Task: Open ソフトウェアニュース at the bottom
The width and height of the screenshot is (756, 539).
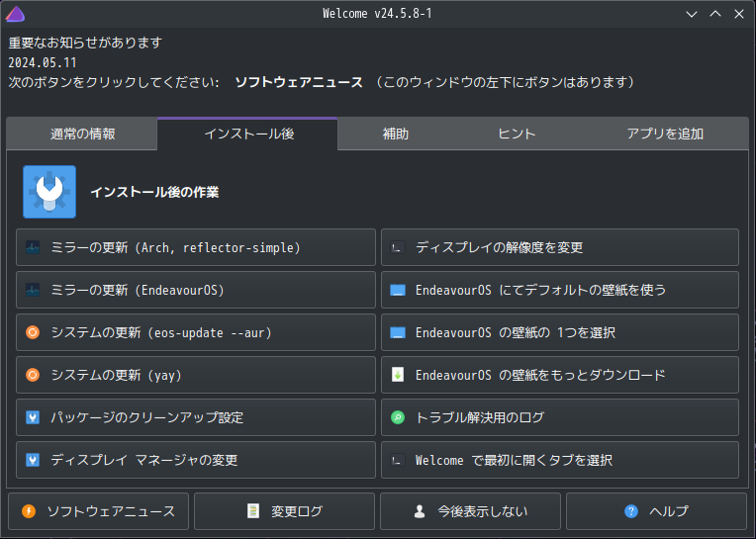Action: pos(98,511)
